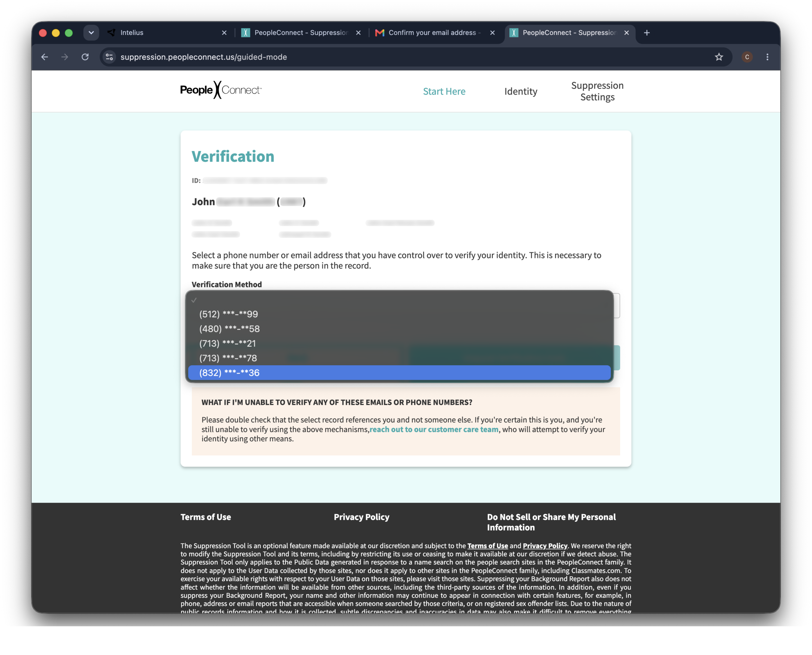
Task: Open the Chrome three-dot menu
Action: (767, 57)
